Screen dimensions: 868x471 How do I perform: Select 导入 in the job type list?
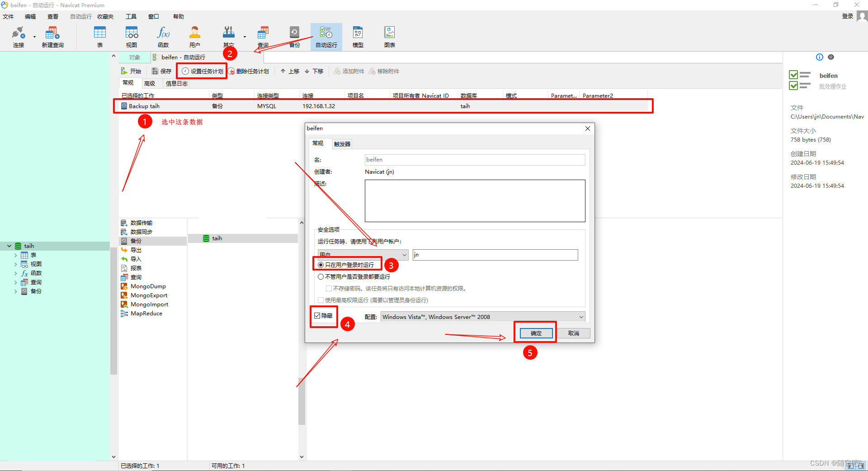point(136,259)
